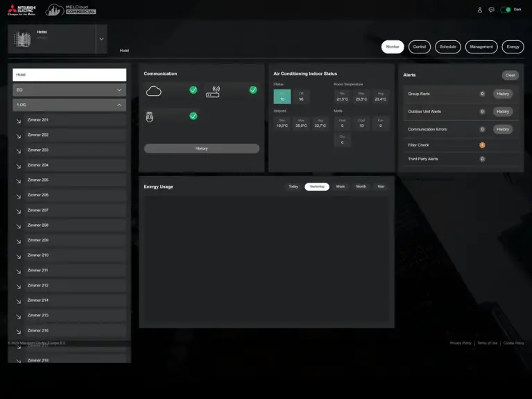Click the Max room temperature 25,5°C value
The width and height of the screenshot is (532, 399).
[361, 99]
